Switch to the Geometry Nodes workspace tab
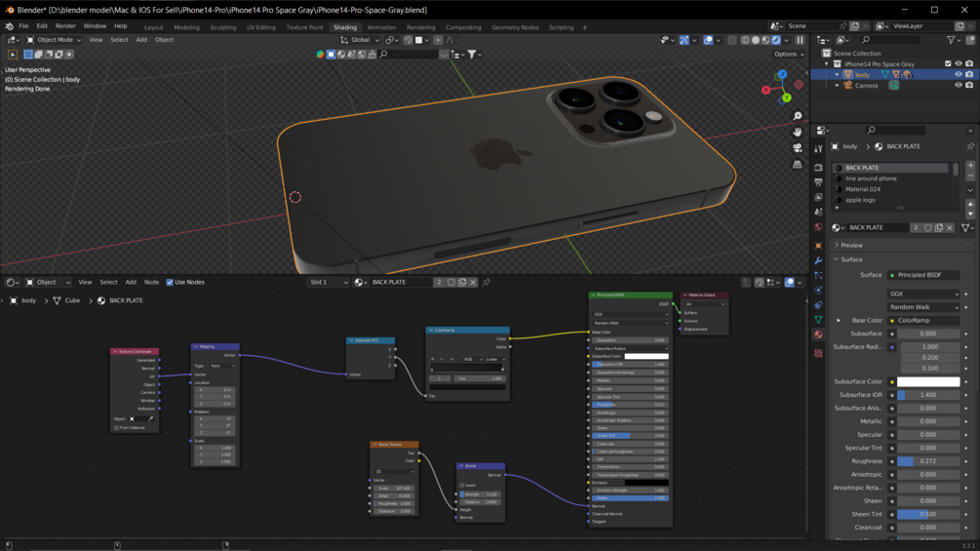 [x=515, y=27]
